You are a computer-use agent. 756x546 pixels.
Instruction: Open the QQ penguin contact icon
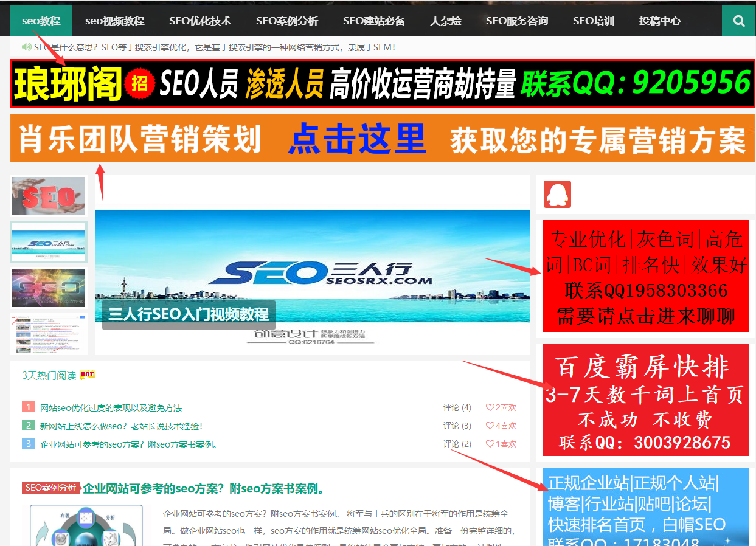point(557,194)
